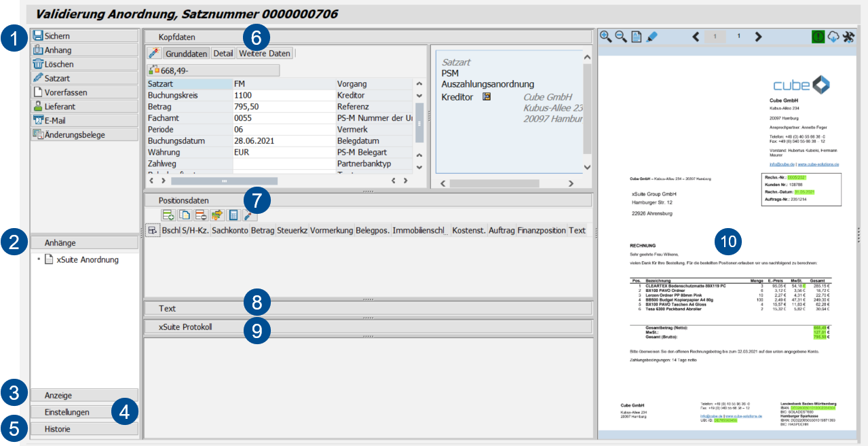Zoom out of the invoice preview
This screenshot has height=446, width=868.
pos(621,37)
